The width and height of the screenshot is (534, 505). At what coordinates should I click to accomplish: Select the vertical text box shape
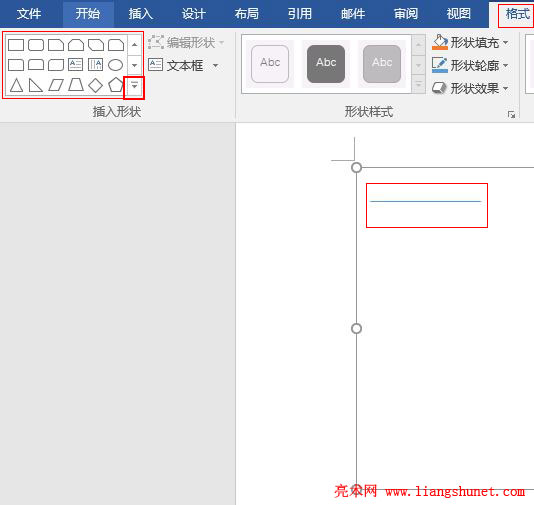(95, 64)
